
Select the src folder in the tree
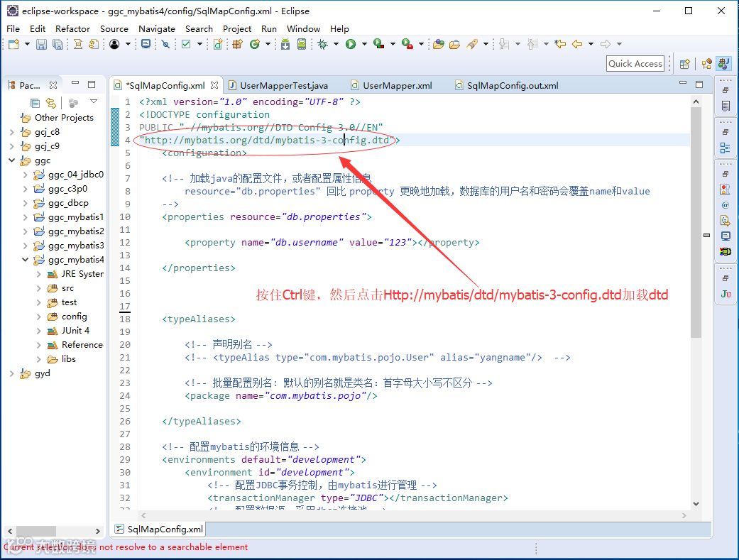click(x=67, y=288)
